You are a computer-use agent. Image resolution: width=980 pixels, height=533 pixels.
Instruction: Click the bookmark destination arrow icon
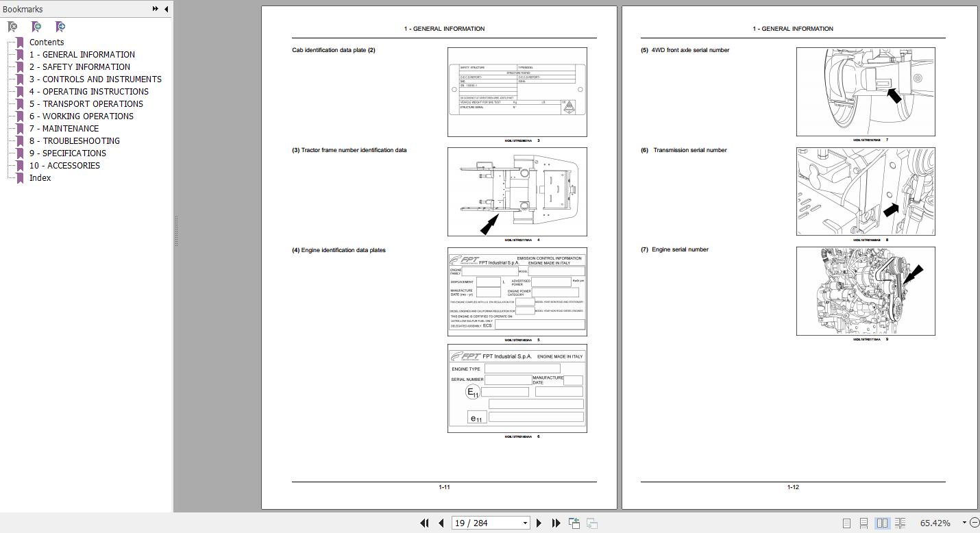(60, 27)
